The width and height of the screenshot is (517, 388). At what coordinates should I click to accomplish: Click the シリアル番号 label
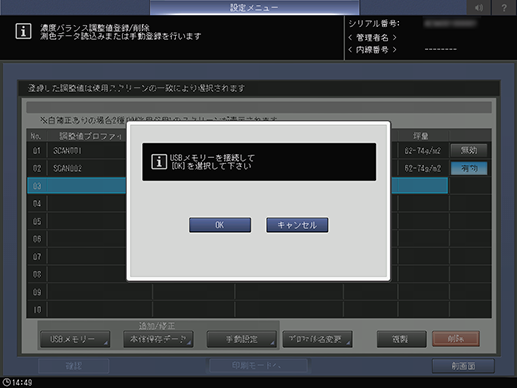pos(374,24)
